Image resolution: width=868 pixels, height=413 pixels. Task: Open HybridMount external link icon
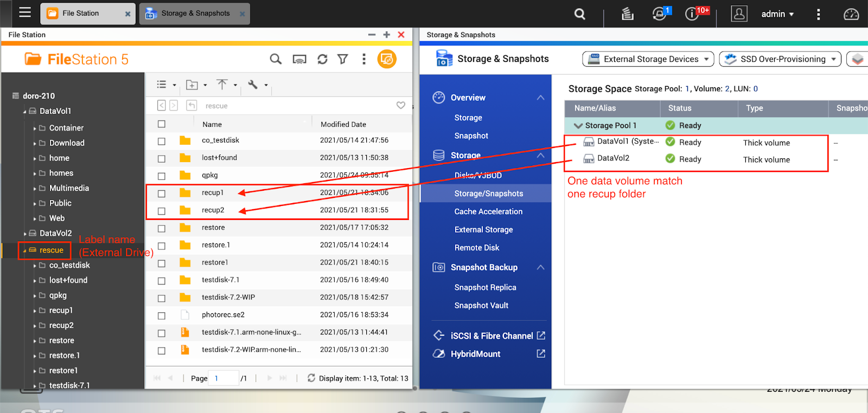pos(541,353)
